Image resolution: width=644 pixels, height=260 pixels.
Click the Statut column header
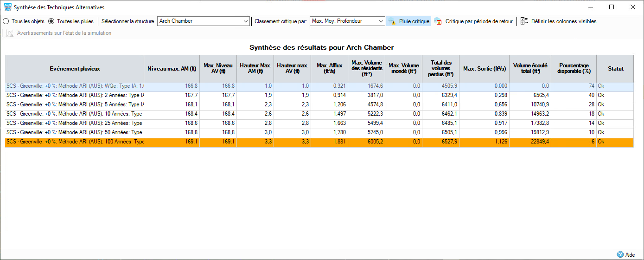point(615,69)
